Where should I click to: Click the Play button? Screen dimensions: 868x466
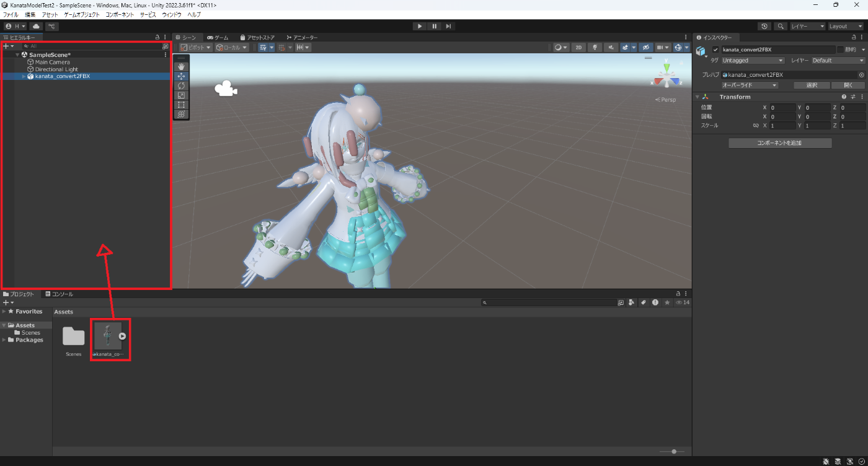(420, 26)
